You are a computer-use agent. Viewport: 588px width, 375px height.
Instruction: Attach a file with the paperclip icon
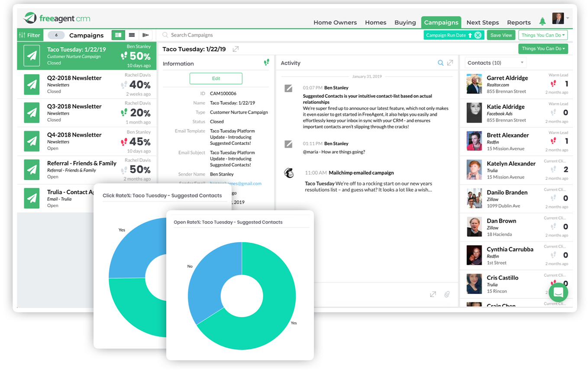[x=447, y=294]
